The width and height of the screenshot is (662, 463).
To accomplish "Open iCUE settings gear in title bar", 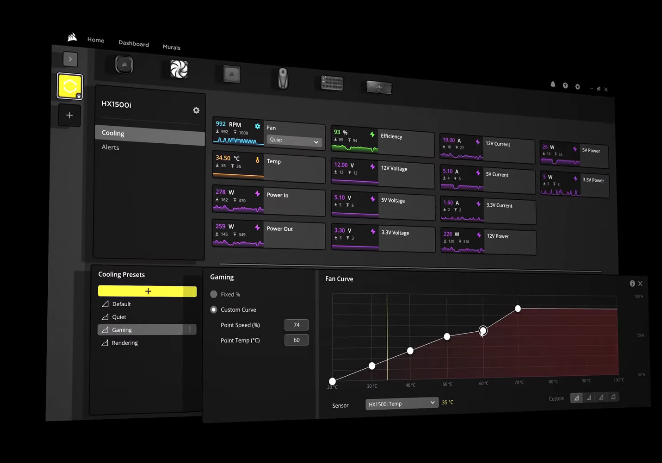I will (578, 87).
